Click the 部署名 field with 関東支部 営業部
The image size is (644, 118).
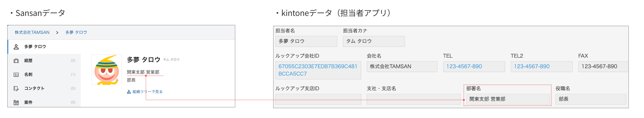[x=507, y=99]
